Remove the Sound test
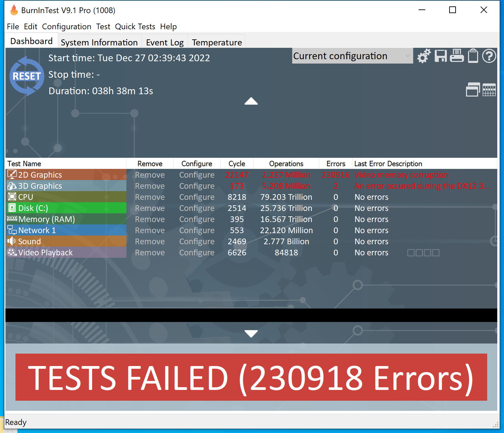Screen dimensions: 504x433 150,242
